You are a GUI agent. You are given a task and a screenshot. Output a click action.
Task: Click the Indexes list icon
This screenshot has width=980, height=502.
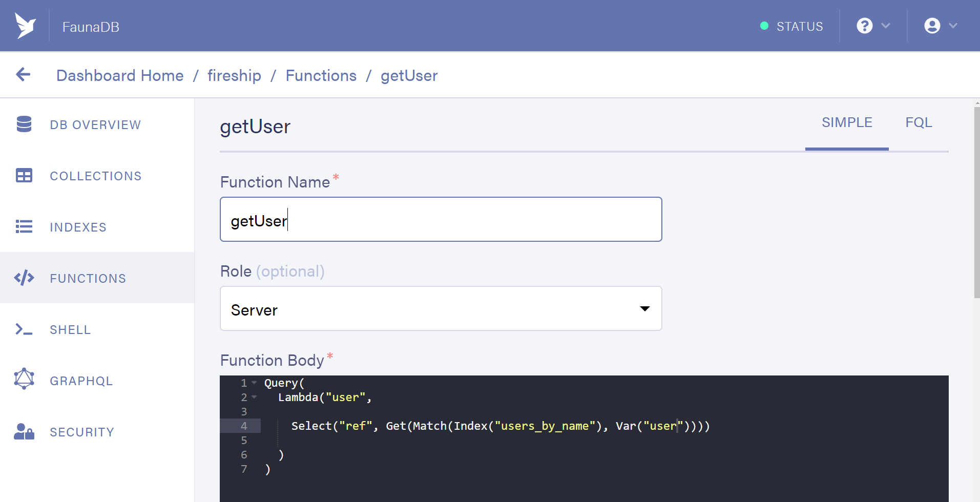(24, 226)
